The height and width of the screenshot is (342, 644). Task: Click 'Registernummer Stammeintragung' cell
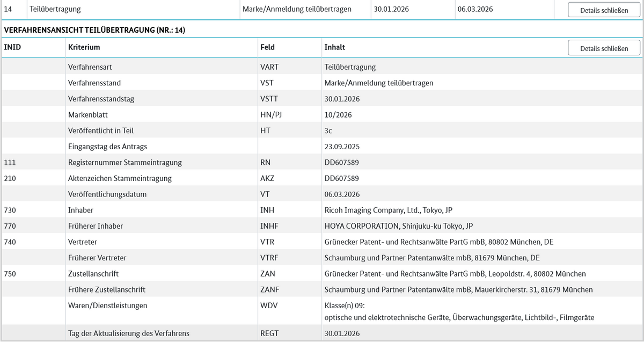tap(125, 162)
